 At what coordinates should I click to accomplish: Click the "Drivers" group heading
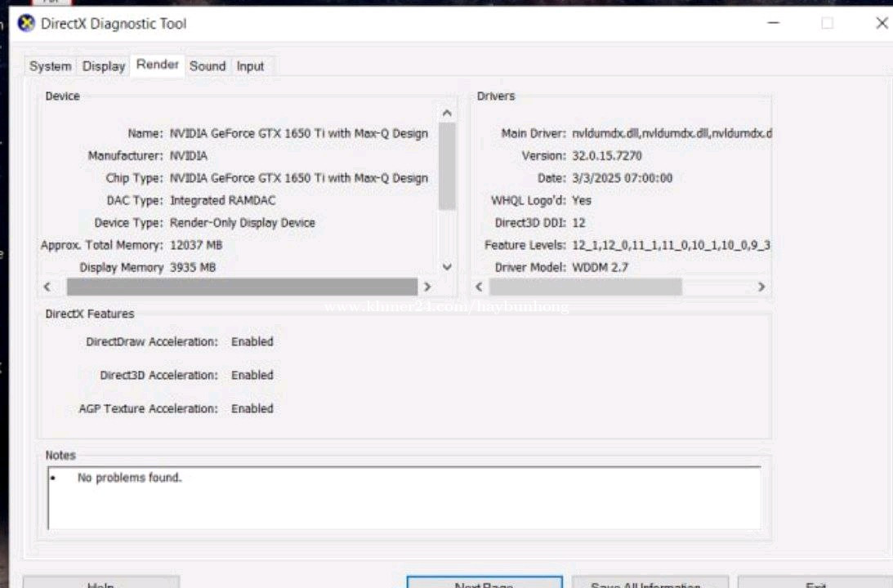click(x=496, y=96)
